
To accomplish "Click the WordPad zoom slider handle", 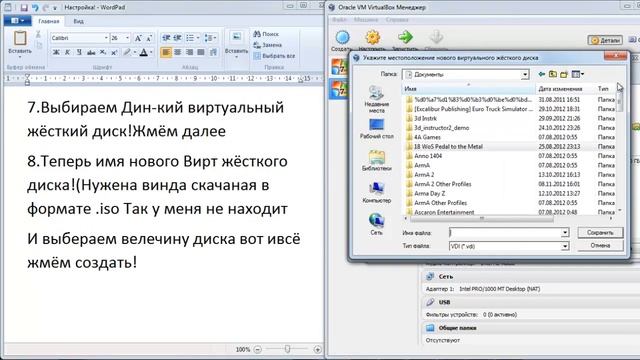I will tap(287, 349).
